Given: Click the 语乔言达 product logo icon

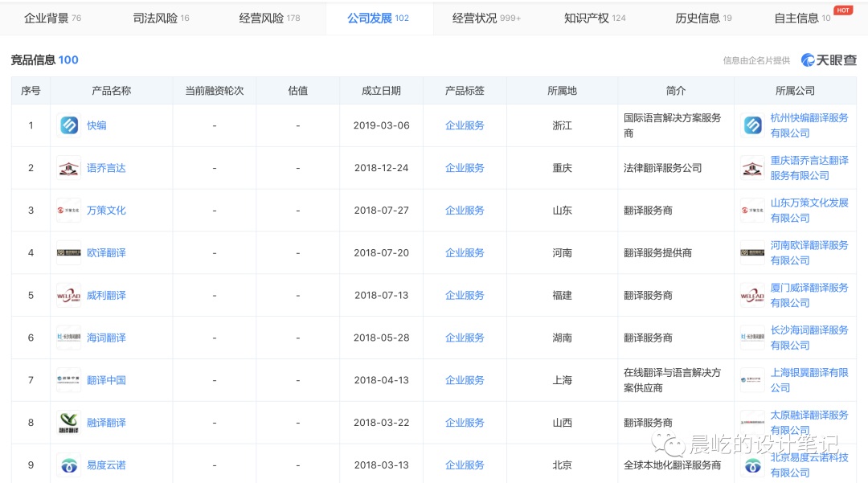Looking at the screenshot, I should pos(69,168).
